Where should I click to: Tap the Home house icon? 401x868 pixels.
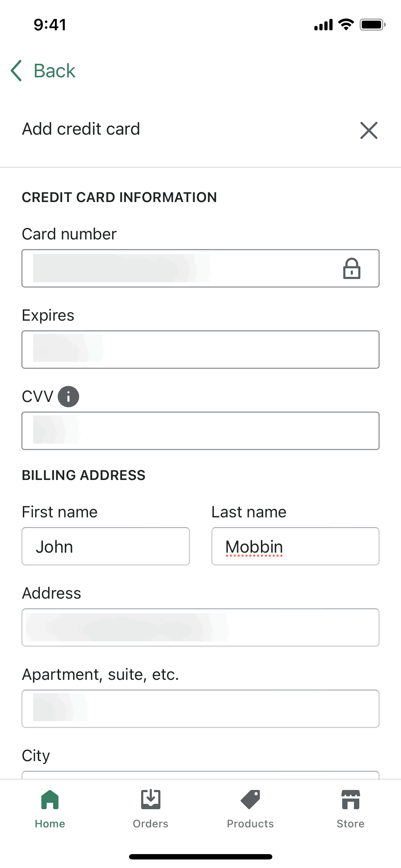click(x=50, y=800)
